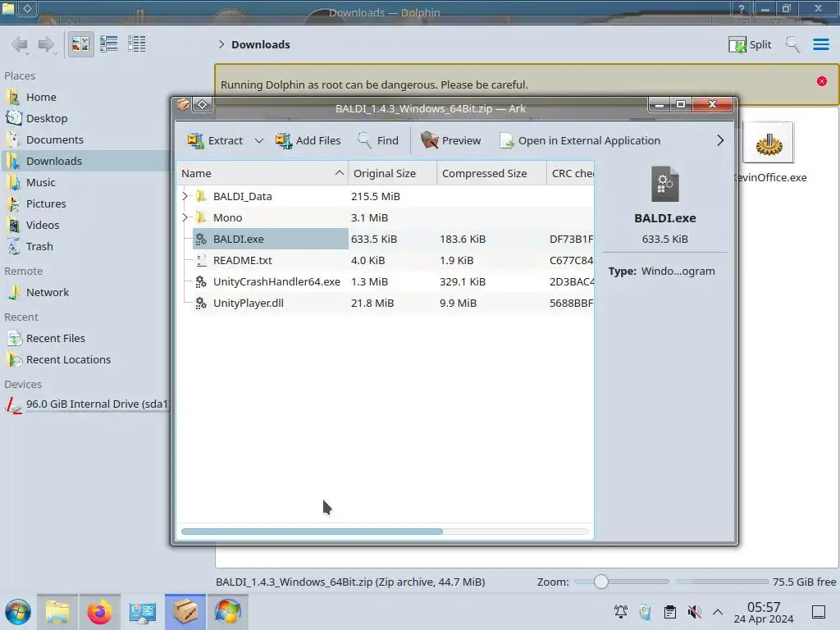Screen dimensions: 840x630
Task: Open Dolphin search magnifier
Action: click(792, 44)
